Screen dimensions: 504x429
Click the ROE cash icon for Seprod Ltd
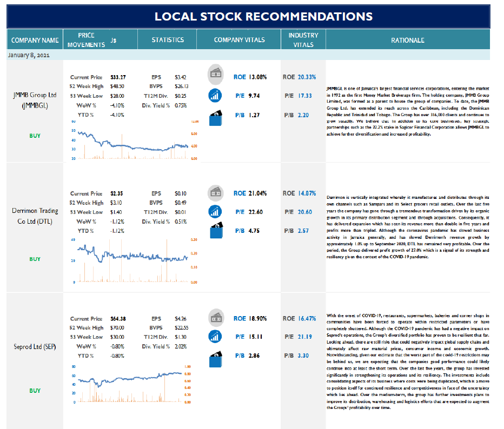[216, 318]
